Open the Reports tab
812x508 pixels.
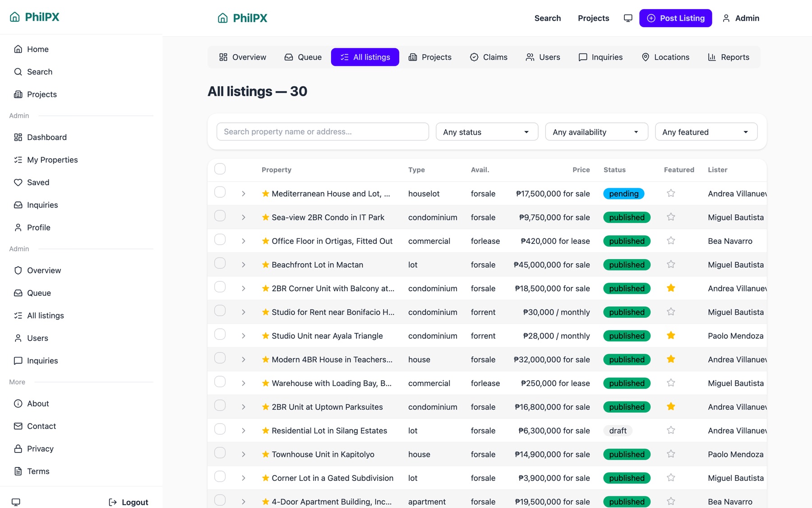[729, 57]
